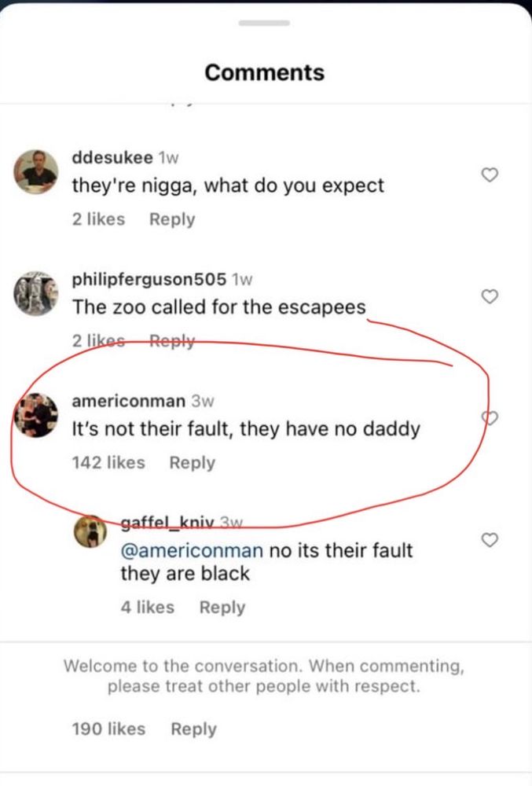The image size is (532, 786).
Task: Click Reply beside the 190 likes count
Action: pos(193,729)
